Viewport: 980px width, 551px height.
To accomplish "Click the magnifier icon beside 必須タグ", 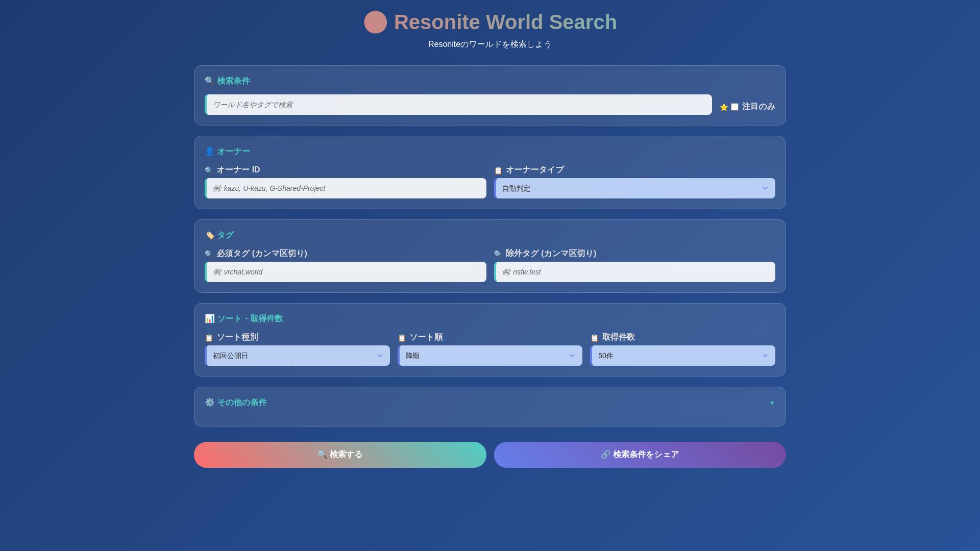I will tap(209, 254).
